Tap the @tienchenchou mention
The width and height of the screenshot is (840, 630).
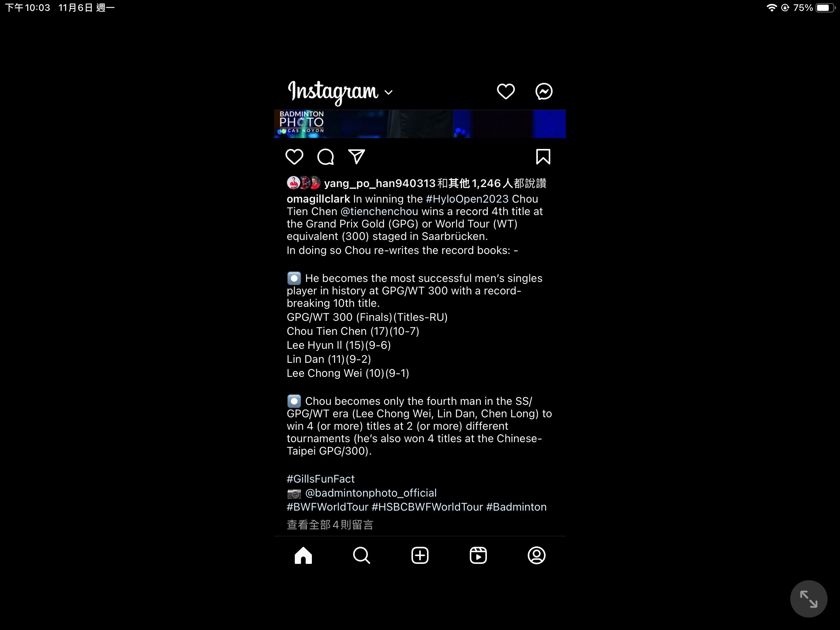pyautogui.click(x=379, y=212)
